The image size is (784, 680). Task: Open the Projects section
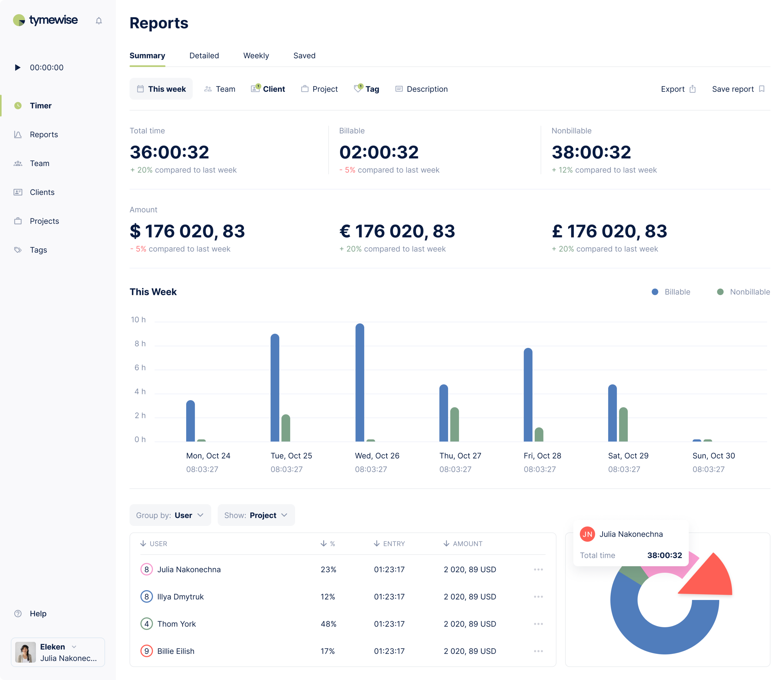pyautogui.click(x=44, y=221)
